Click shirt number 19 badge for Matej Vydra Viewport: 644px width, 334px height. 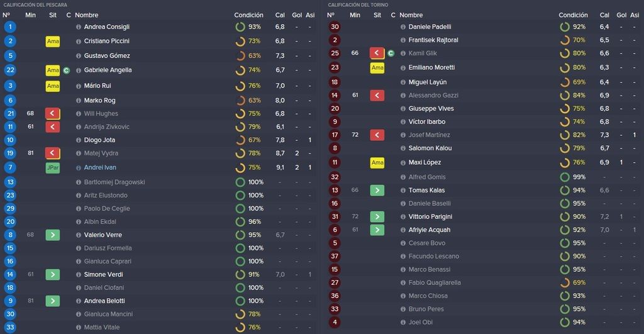[10, 153]
